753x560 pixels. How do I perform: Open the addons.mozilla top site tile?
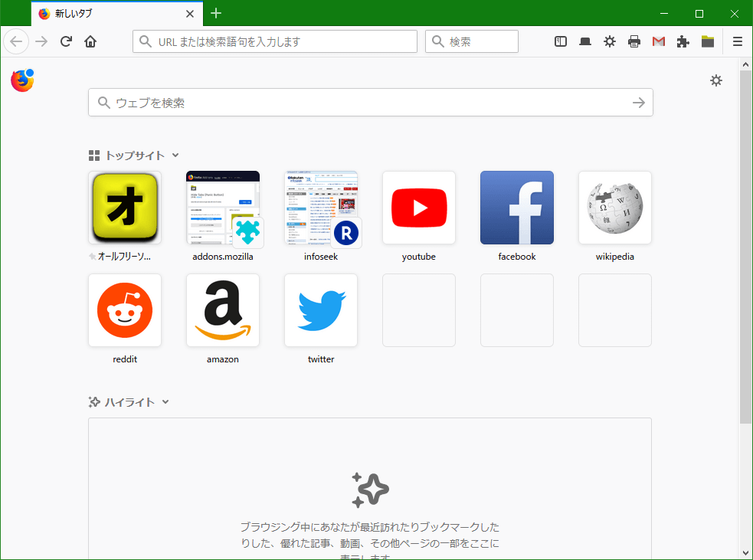point(223,208)
